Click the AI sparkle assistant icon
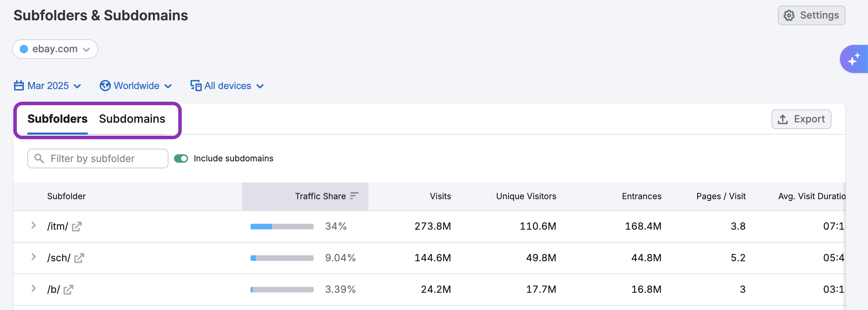Image resolution: width=868 pixels, height=310 pixels. pos(854,59)
